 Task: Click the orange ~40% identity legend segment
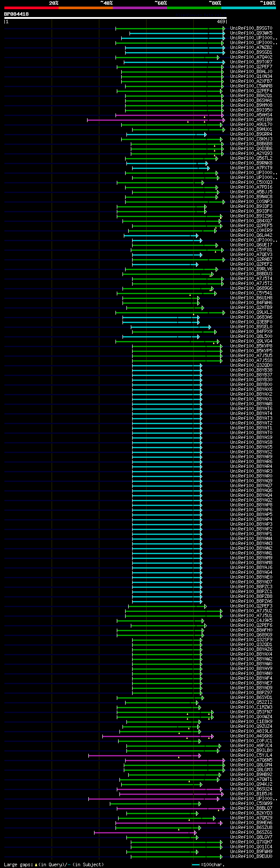(85, 7)
